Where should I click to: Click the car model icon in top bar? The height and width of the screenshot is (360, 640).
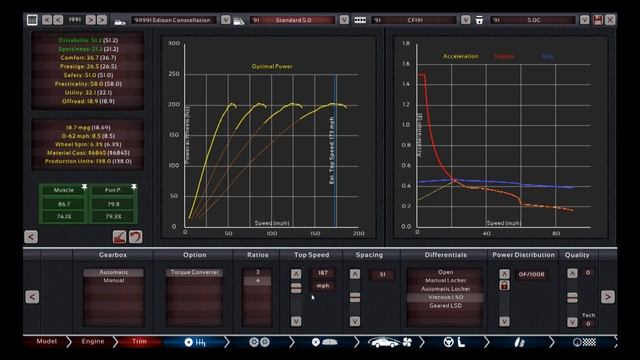[120, 21]
